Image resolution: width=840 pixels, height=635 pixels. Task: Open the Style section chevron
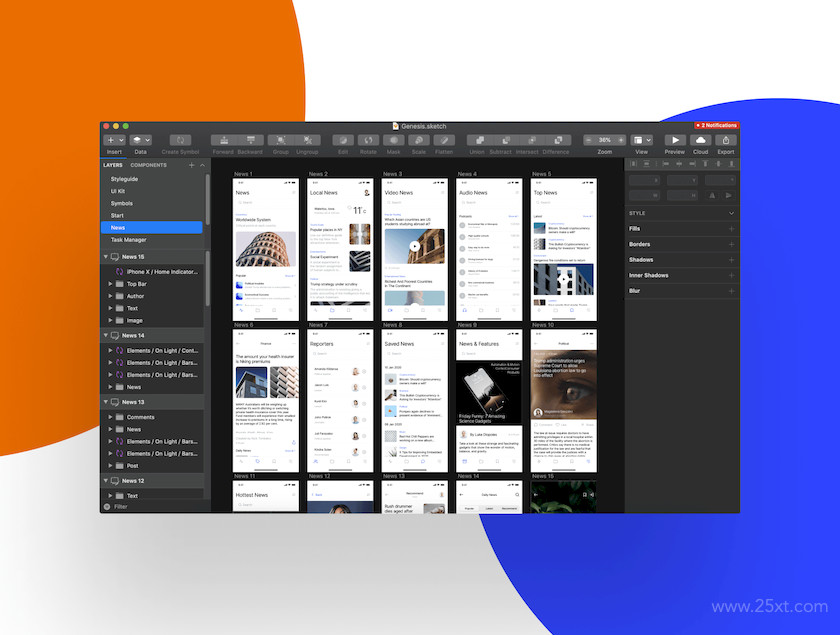[x=731, y=213]
